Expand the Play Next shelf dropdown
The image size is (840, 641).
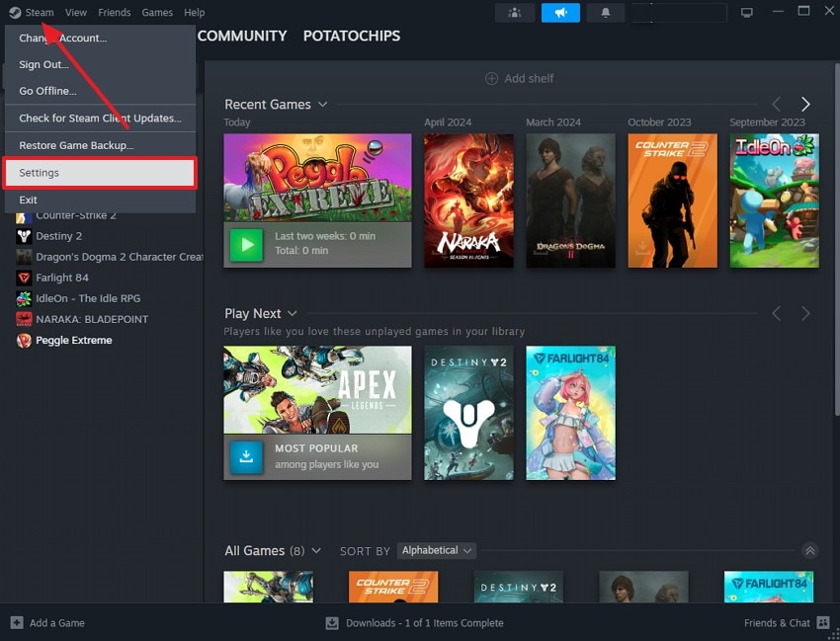coord(292,313)
